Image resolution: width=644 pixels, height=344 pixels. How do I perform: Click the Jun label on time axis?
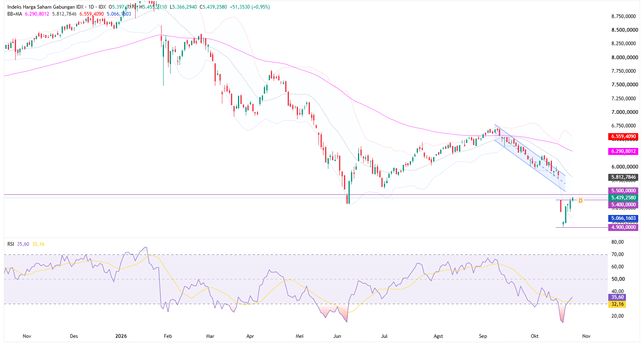(x=337, y=336)
